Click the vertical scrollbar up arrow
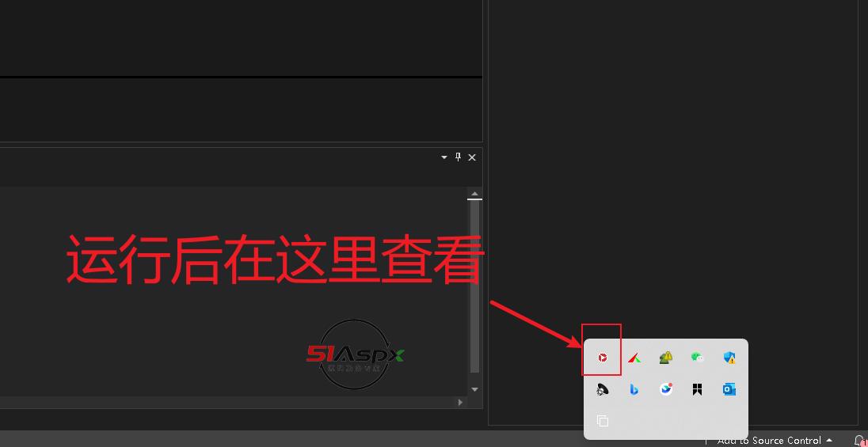 click(x=474, y=194)
